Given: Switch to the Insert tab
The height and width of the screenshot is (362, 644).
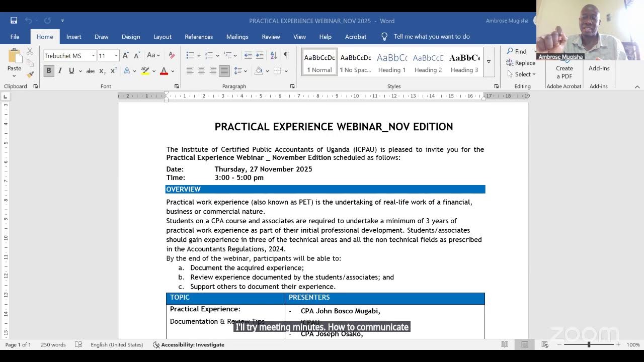Looking at the screenshot, I should [73, 37].
